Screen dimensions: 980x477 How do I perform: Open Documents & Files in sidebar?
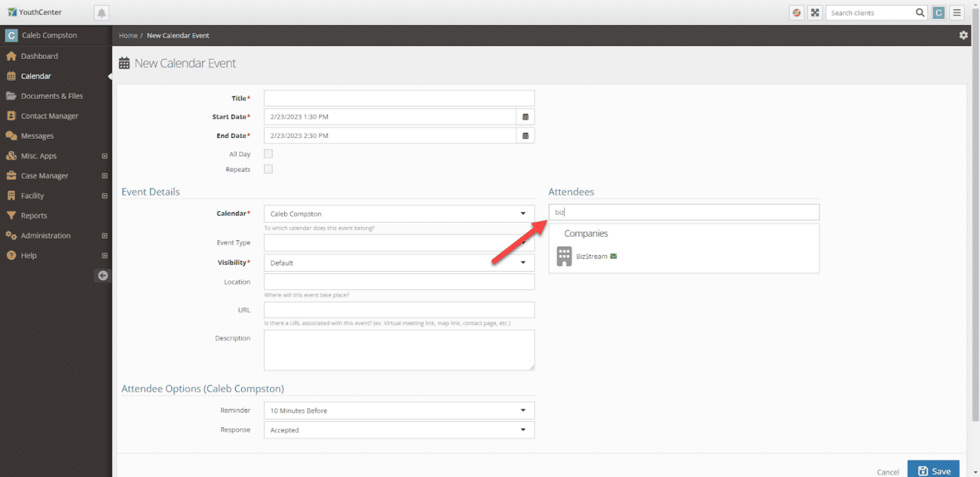[52, 96]
